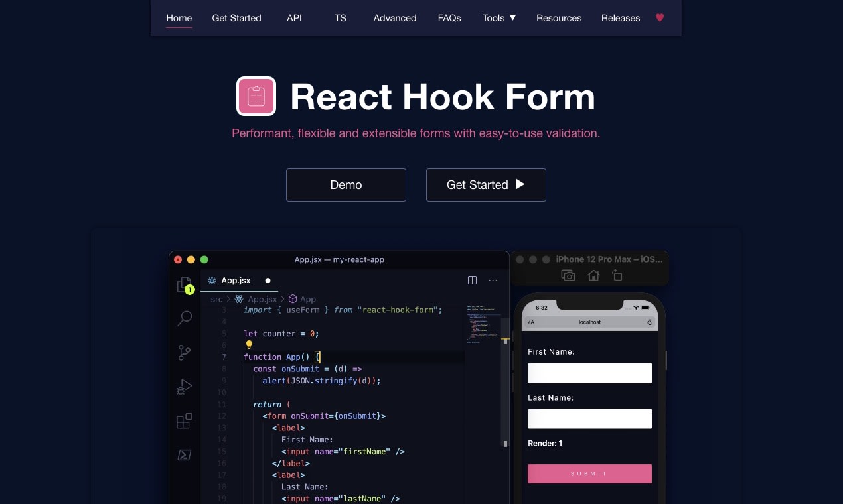Click the "Performant, flexible and extensible forms" tagline

[416, 133]
